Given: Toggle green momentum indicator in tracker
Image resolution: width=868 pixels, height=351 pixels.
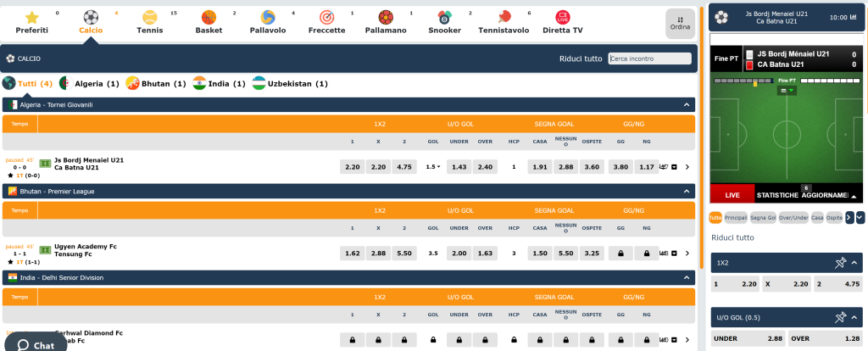Looking at the screenshot, I should coord(787,90).
